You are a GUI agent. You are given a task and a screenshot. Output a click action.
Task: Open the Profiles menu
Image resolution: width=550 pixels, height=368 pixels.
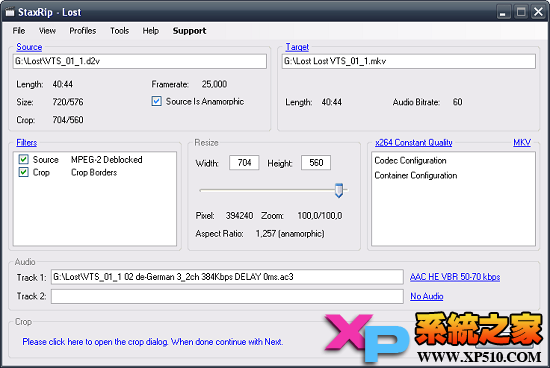(83, 31)
